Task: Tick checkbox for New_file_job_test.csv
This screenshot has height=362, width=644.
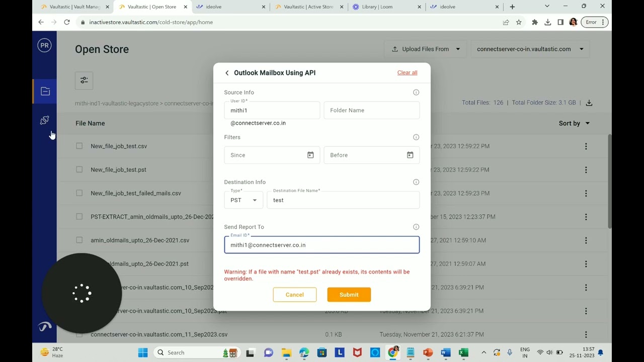Action: (x=79, y=146)
